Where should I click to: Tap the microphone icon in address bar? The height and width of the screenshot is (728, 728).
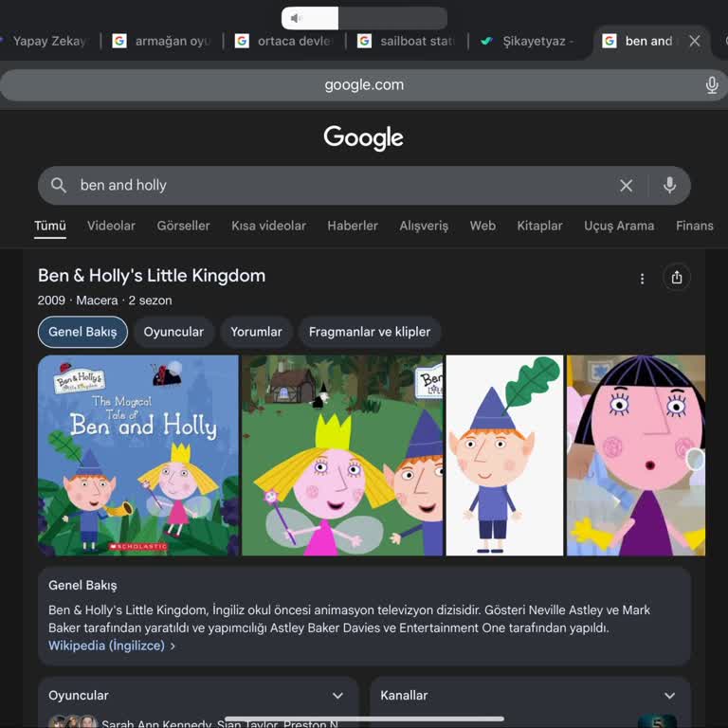point(711,85)
